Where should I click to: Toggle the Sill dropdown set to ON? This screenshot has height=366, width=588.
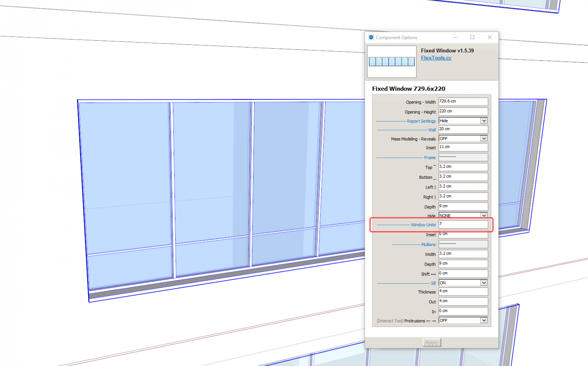pos(463,283)
